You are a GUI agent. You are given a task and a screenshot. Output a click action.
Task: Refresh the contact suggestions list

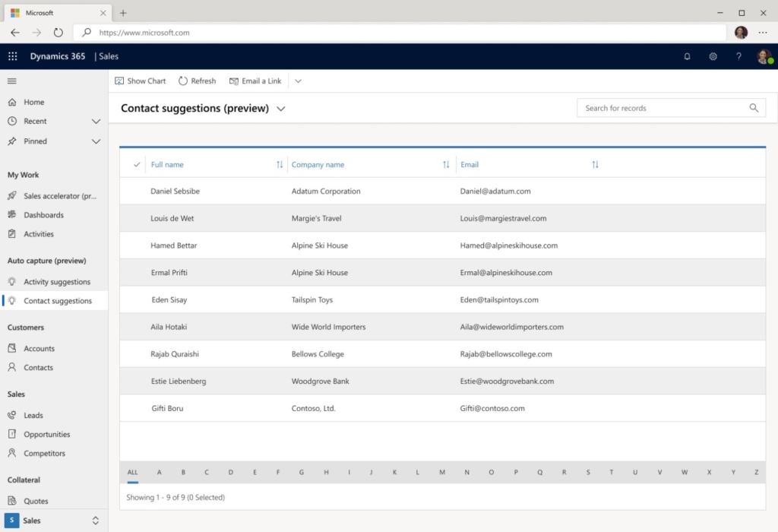click(197, 81)
